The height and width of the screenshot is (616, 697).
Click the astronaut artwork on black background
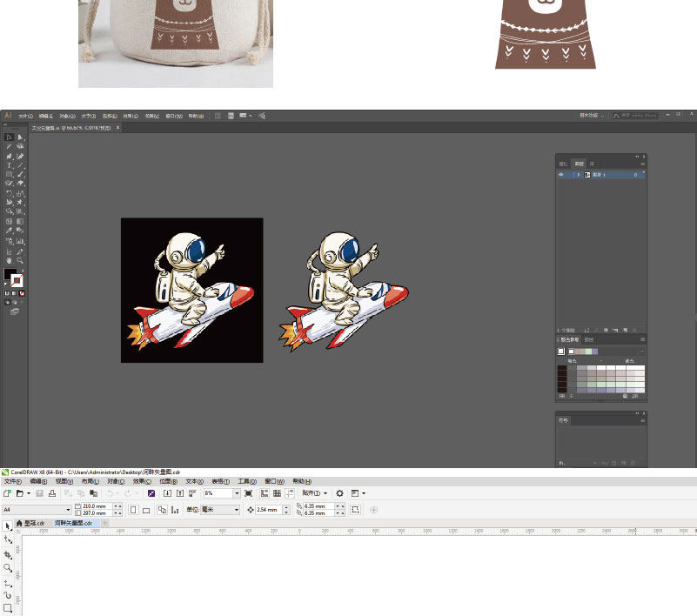[191, 291]
